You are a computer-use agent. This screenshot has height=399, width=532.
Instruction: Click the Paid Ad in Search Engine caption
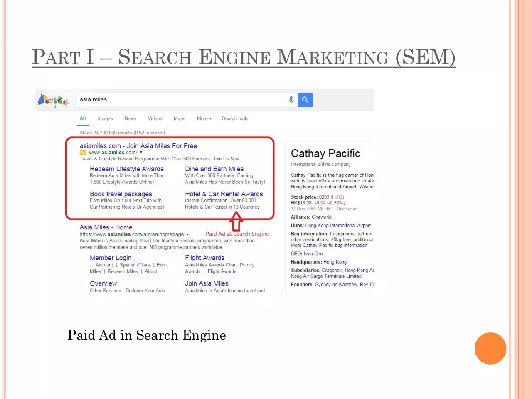(x=147, y=335)
